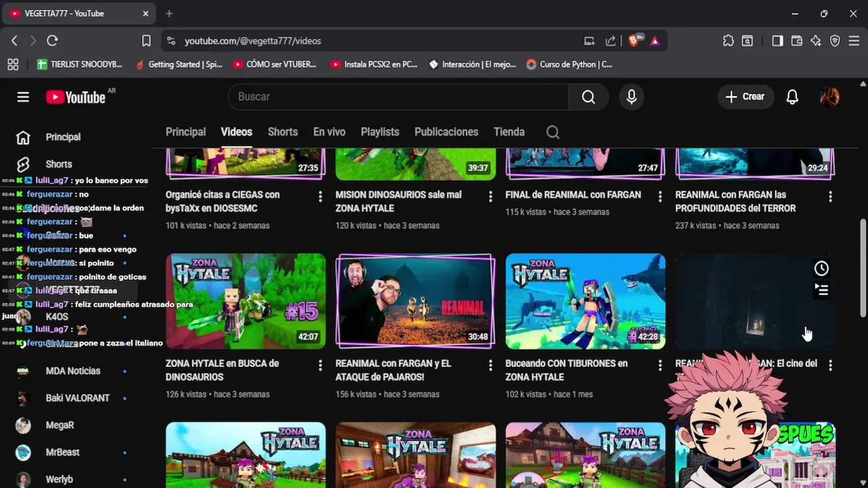This screenshot has width=868, height=488.
Task: Start voice search with the microphone
Action: click(x=631, y=97)
